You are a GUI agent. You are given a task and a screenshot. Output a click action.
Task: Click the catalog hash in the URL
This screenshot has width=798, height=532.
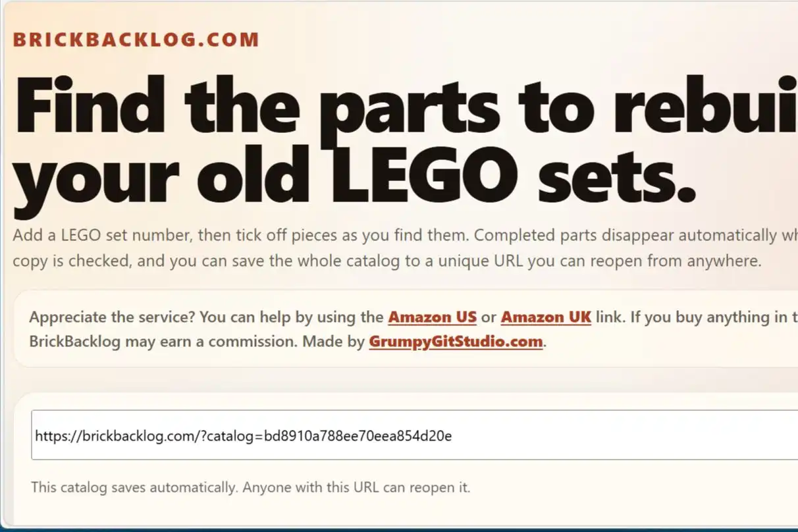[358, 435]
